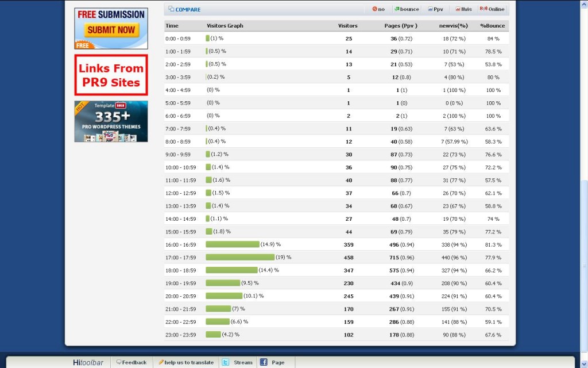Click bounce value 59.1 %
This screenshot has height=368, width=588.
pyautogui.click(x=493, y=322)
